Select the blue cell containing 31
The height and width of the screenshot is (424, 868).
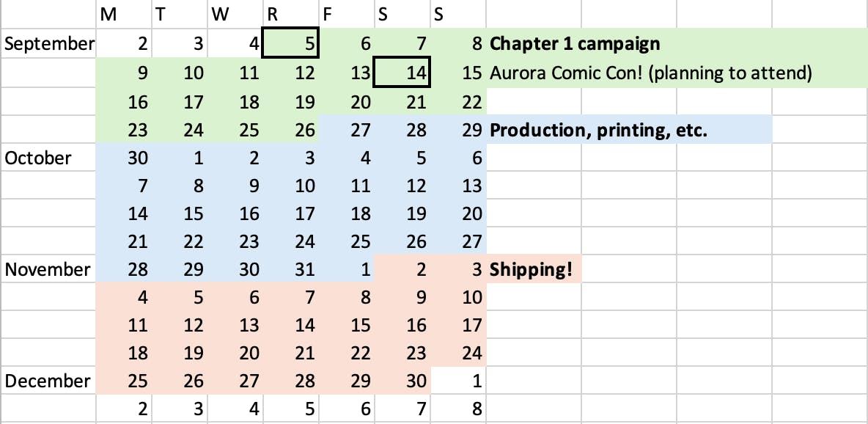pyautogui.click(x=291, y=269)
